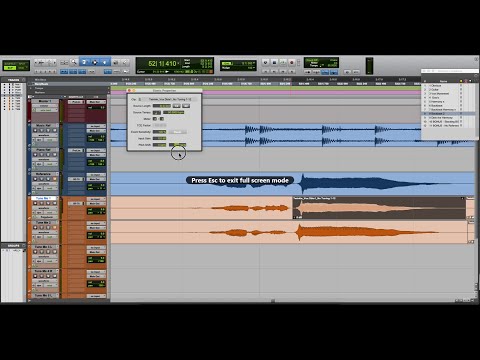Close the Elastic Properties window

pyautogui.click(x=129, y=90)
